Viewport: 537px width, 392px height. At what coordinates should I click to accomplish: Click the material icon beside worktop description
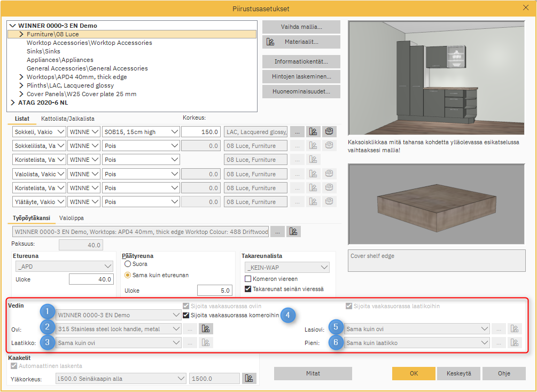[x=293, y=231]
